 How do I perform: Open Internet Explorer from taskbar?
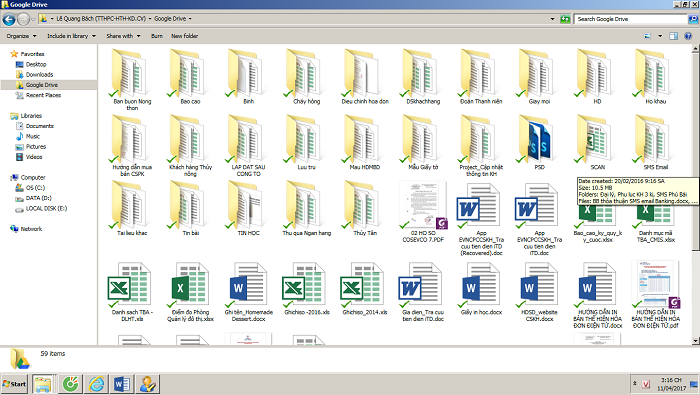pyautogui.click(x=96, y=384)
